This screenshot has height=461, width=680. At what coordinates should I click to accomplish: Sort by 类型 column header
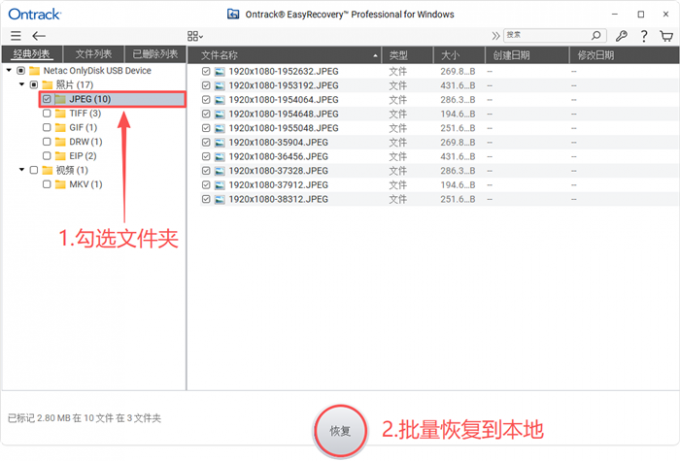(407, 55)
